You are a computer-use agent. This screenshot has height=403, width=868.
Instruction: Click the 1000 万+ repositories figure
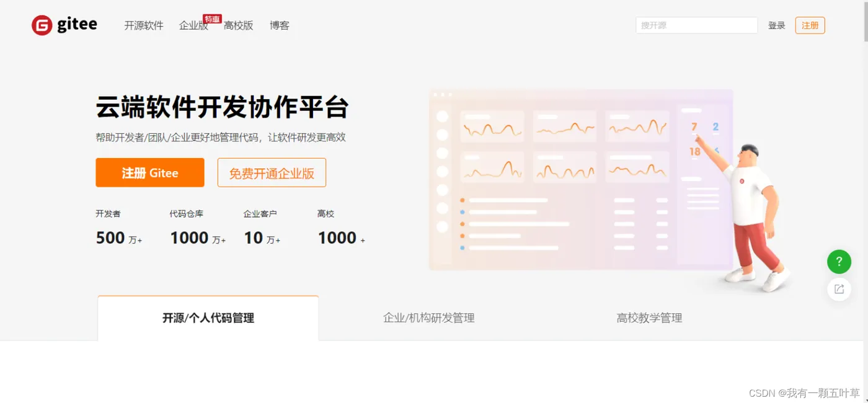click(x=198, y=238)
